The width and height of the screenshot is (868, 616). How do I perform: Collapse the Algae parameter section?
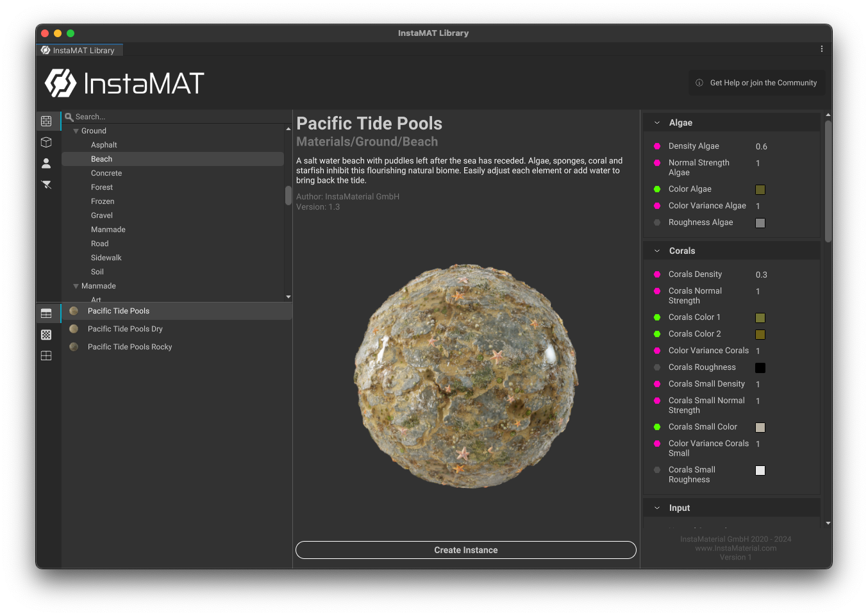(x=657, y=122)
